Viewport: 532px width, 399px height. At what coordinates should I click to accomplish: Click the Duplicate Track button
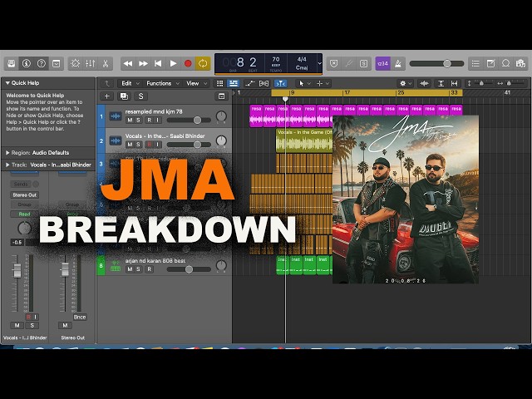tap(124, 96)
